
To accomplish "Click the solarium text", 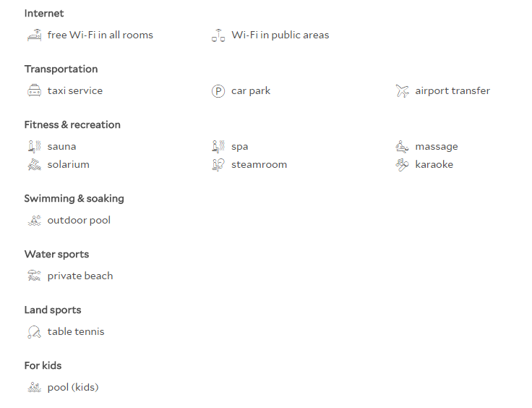I will click(x=68, y=165).
